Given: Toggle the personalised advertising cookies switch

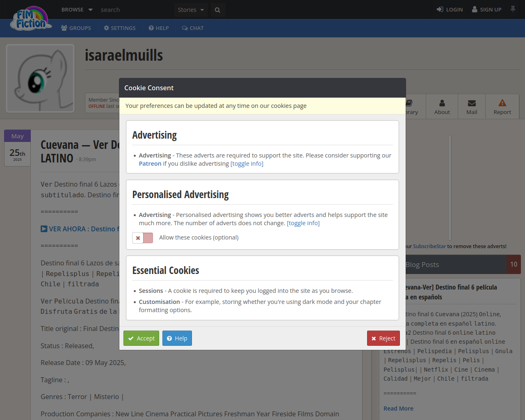Looking at the screenshot, I should (x=143, y=238).
